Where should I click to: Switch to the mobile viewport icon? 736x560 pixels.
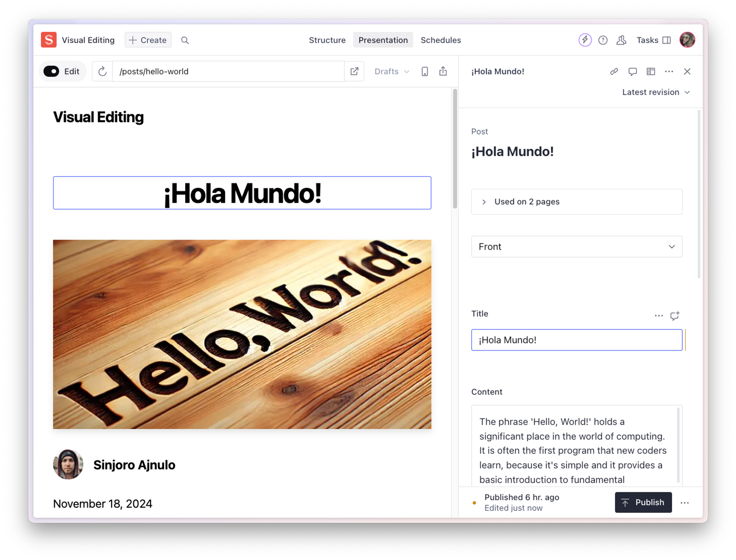tap(425, 71)
